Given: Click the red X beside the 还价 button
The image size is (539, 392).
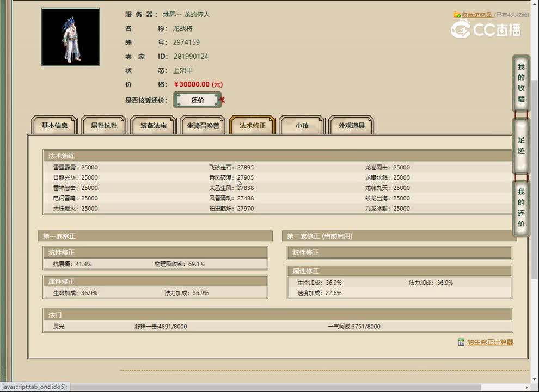Looking at the screenshot, I should (x=223, y=100).
